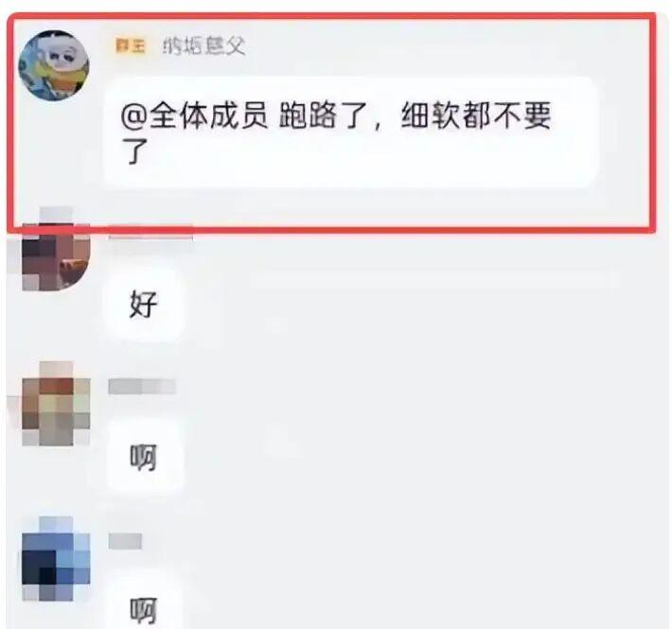Select the group owner's nickname beside 群主 badge
The height and width of the screenshot is (629, 672).
[x=203, y=45]
